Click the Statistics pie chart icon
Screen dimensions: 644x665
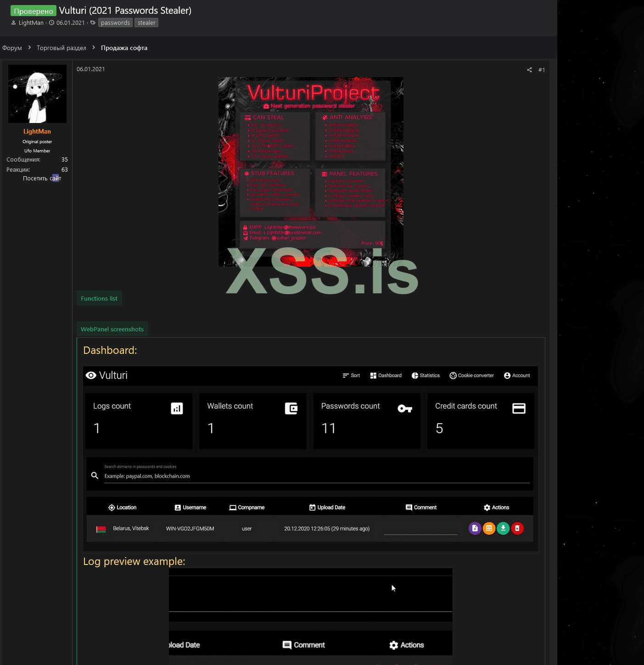pos(415,375)
